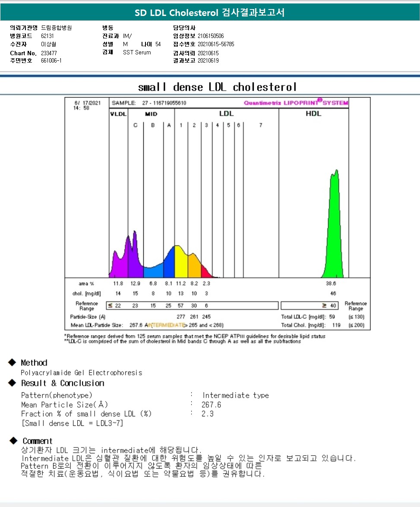Screen dimensions: 420x507
Task: Click LDL subfraction label '7'
Action: [260, 125]
